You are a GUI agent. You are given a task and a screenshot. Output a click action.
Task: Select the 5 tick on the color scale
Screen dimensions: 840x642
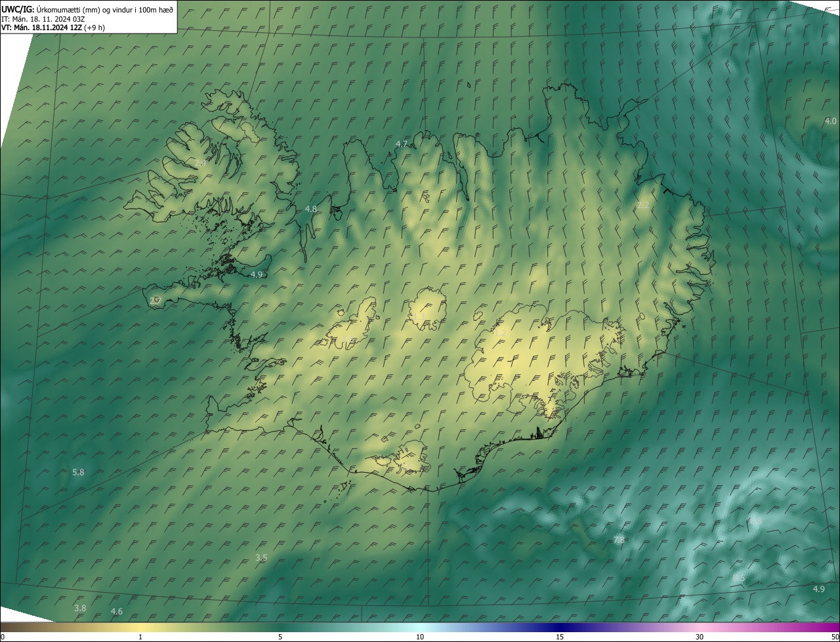[x=280, y=637]
